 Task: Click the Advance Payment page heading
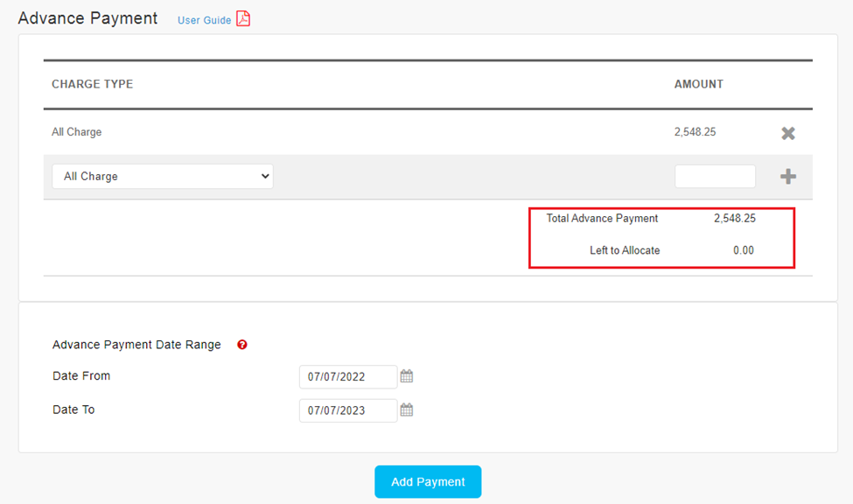click(x=87, y=18)
